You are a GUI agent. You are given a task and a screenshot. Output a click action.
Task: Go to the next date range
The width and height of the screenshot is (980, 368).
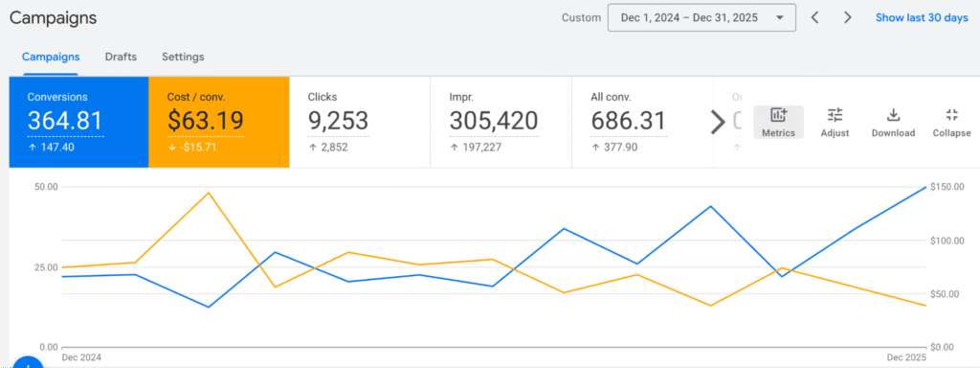(x=848, y=17)
